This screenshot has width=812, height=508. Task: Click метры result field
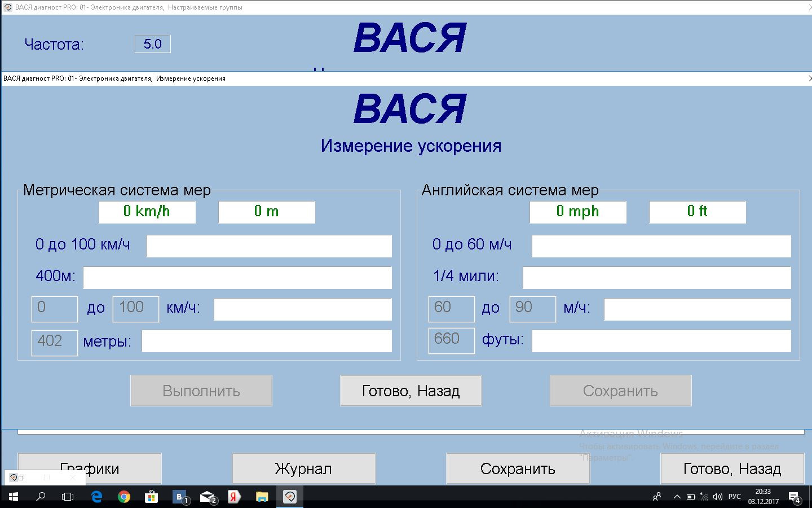pyautogui.click(x=267, y=341)
